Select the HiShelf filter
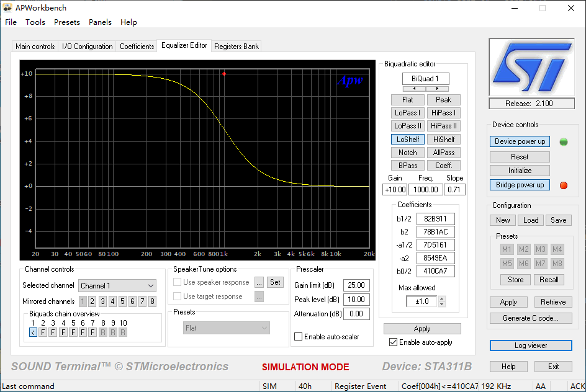 (444, 140)
